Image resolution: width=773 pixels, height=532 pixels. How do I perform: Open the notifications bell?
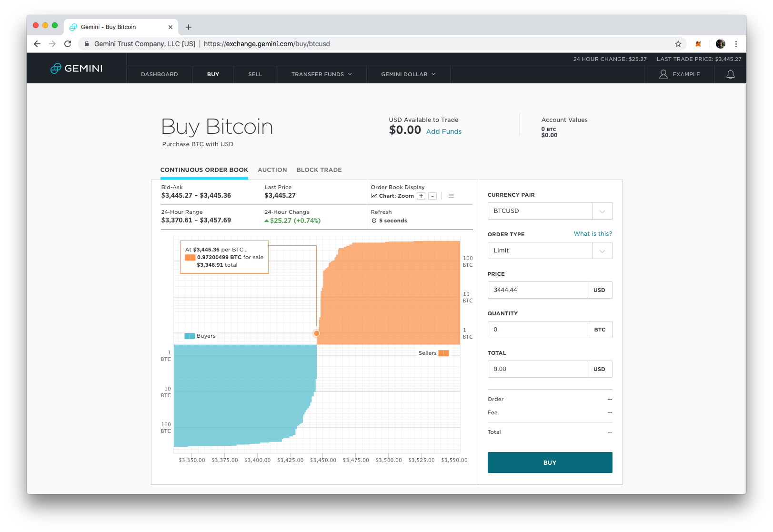coord(731,74)
